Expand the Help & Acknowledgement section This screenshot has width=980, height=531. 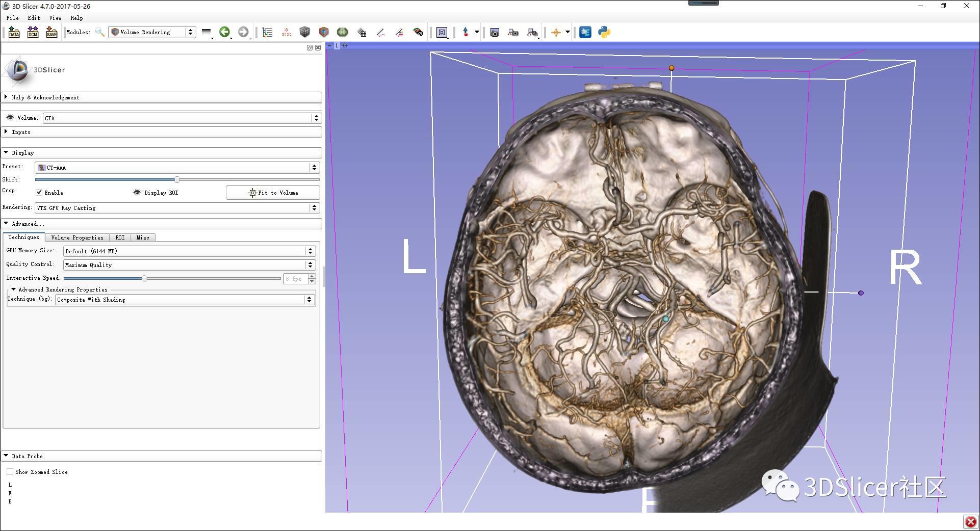click(x=161, y=97)
